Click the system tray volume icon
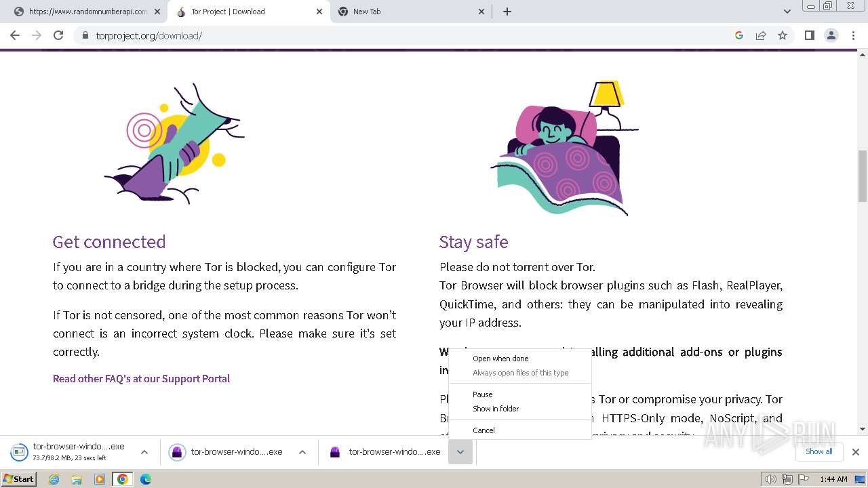 pyautogui.click(x=770, y=479)
